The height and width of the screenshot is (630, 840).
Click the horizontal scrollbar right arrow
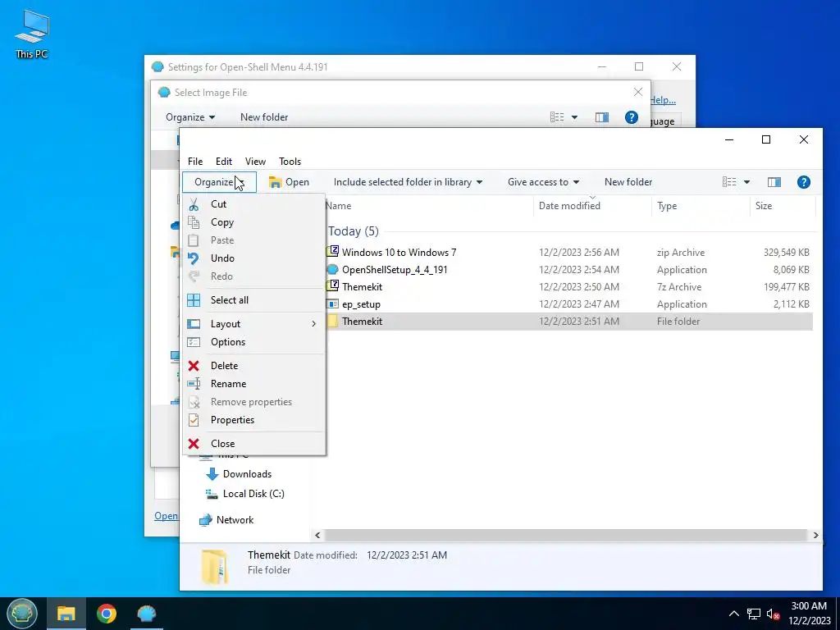click(815, 535)
